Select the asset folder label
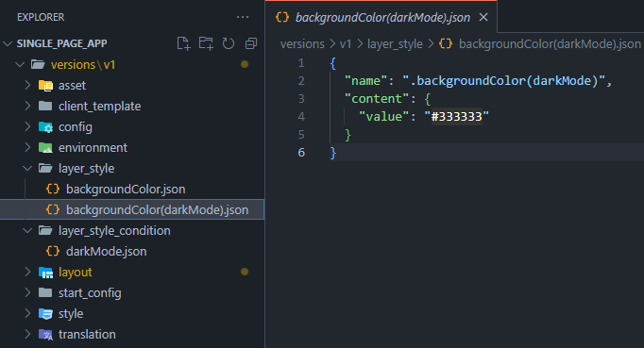The image size is (644, 348). [72, 86]
